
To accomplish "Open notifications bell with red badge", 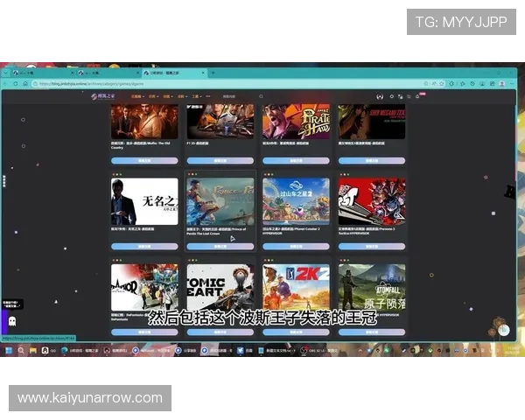I will [418, 96].
